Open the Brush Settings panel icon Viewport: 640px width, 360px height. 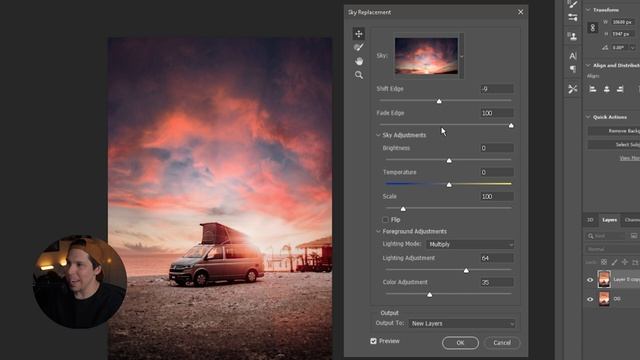coord(573,17)
